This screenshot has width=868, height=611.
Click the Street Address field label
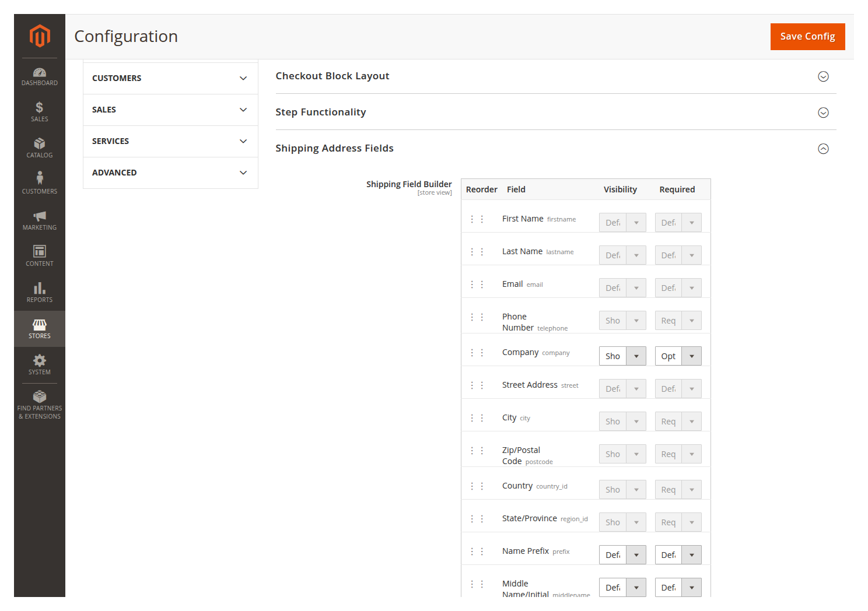click(x=530, y=385)
